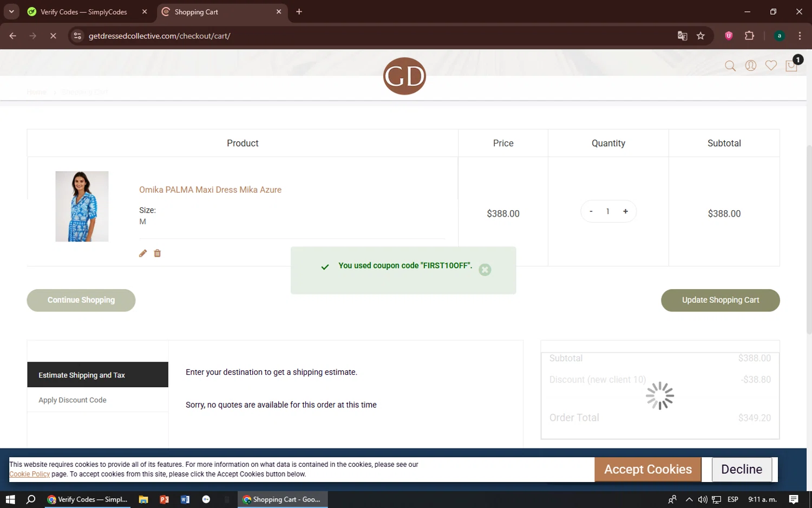Open the purple shield extension icon
812x508 pixels.
pyautogui.click(x=729, y=36)
